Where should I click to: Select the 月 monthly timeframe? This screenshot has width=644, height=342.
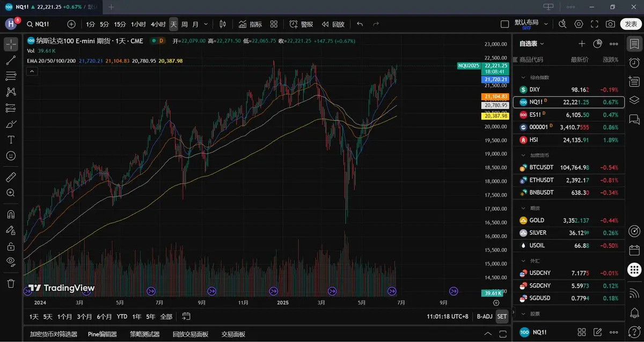point(195,24)
